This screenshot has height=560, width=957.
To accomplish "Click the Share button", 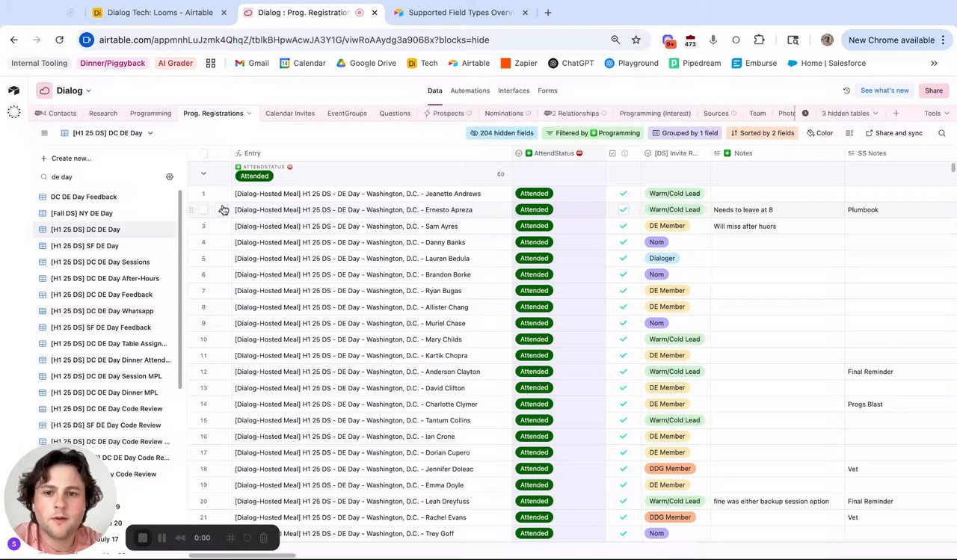I will tap(934, 90).
